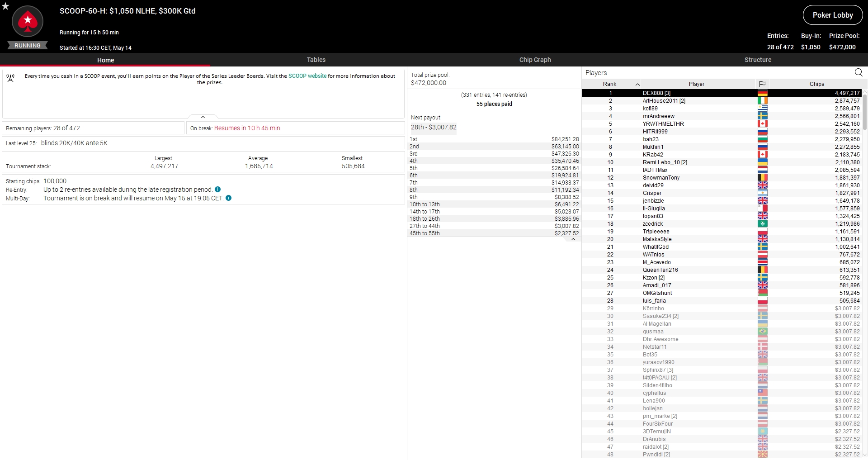Click the flag beside QueenTen216

[763, 270]
